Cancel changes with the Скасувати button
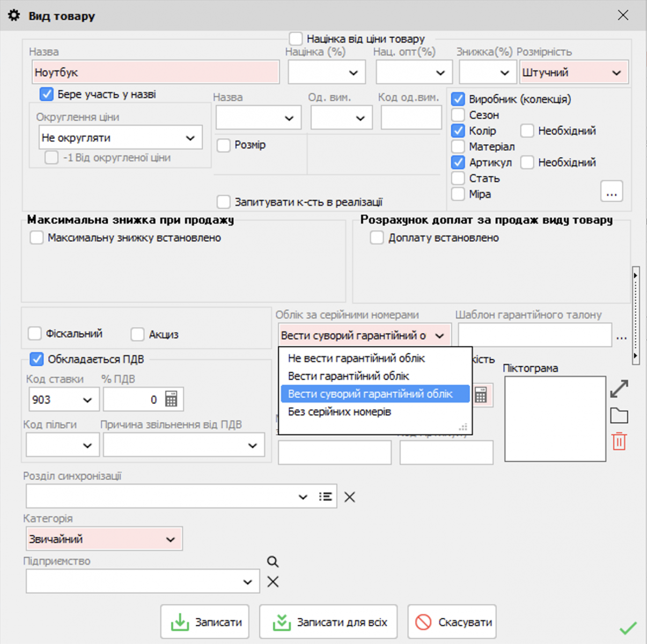 (451, 621)
